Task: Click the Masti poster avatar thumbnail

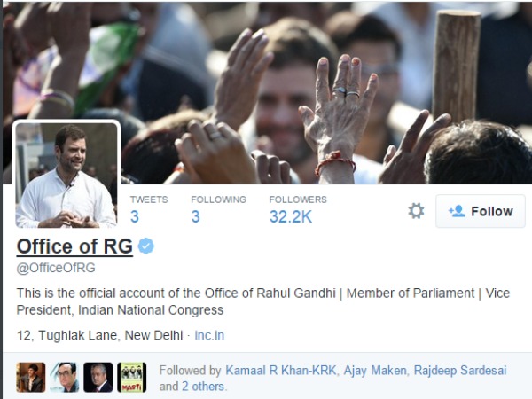Action: click(132, 378)
